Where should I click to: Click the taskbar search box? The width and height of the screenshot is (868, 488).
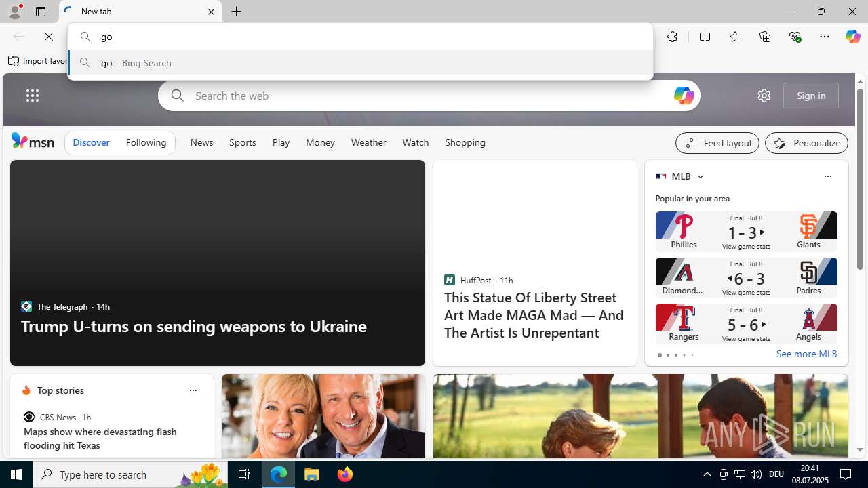(130, 474)
